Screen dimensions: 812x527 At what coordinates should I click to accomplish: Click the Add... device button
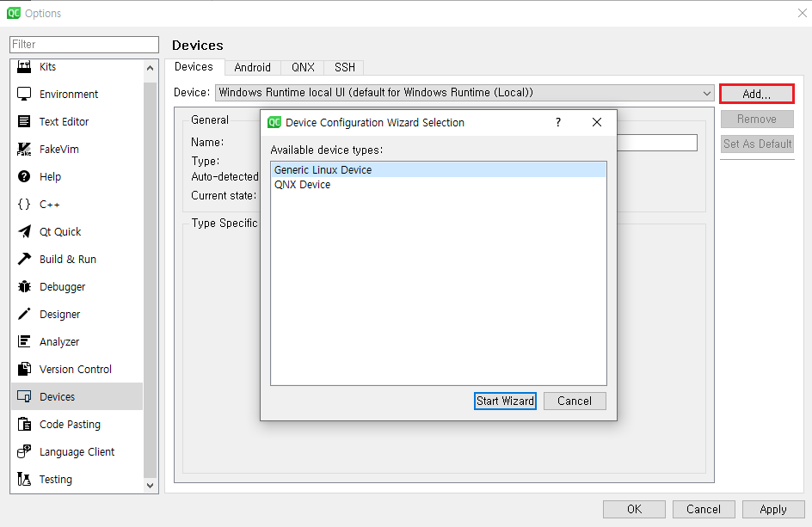(757, 94)
